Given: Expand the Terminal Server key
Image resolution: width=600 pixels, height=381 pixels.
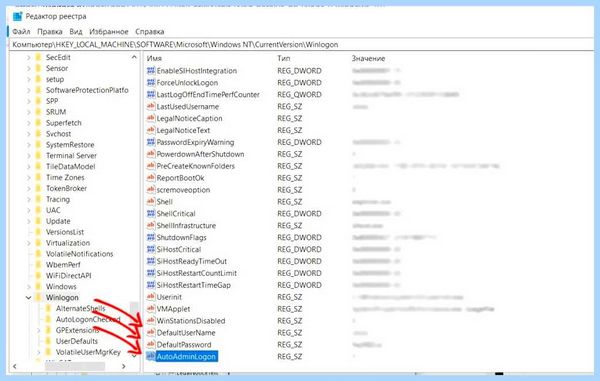Looking at the screenshot, I should pos(29,156).
